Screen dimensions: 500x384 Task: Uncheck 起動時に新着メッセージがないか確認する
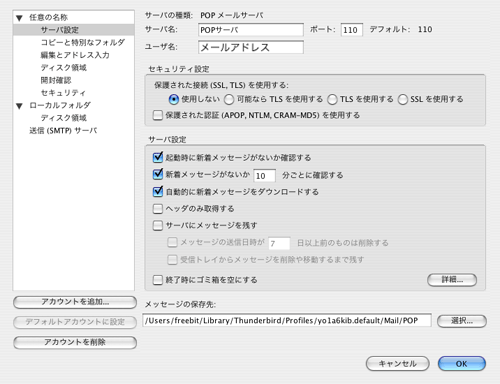click(158, 157)
